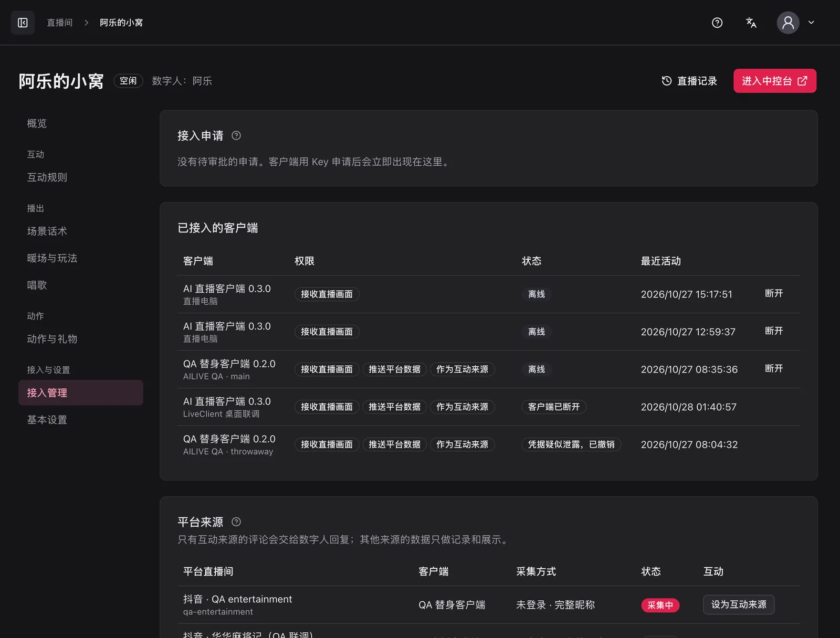The image size is (840, 638).
Task: Click 断开 for QA 替身客户端 main
Action: 774,369
